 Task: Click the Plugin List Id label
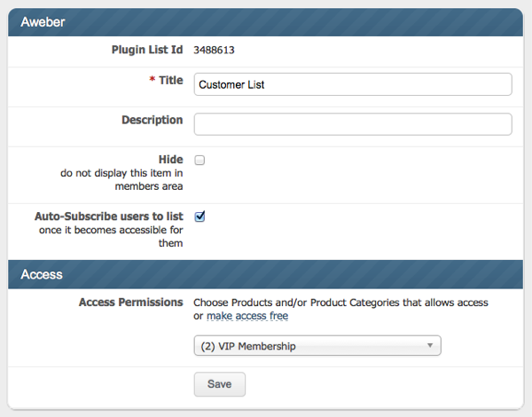[140, 50]
